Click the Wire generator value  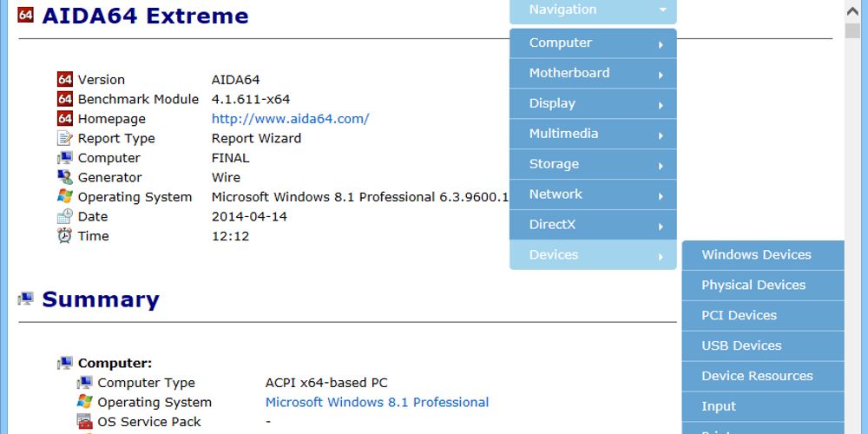click(x=226, y=178)
